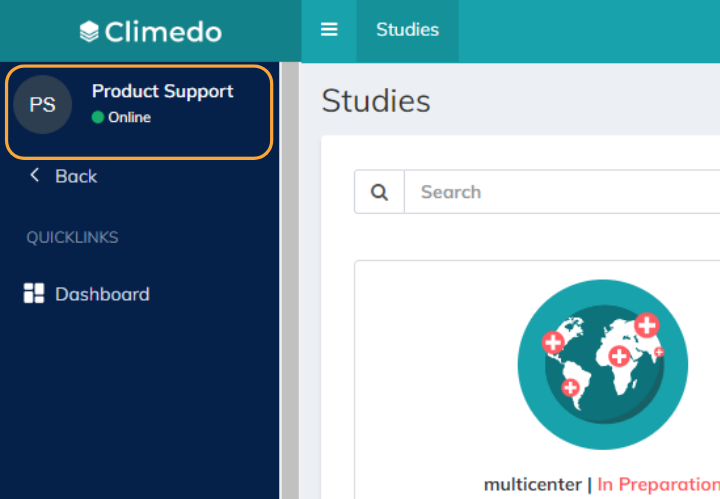Select the multicenter study title

tap(533, 484)
